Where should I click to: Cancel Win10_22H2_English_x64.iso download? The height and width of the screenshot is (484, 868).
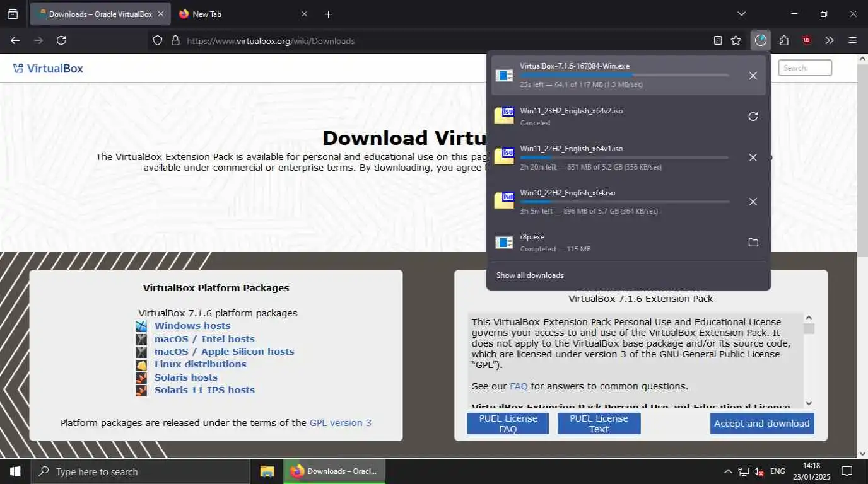(753, 202)
